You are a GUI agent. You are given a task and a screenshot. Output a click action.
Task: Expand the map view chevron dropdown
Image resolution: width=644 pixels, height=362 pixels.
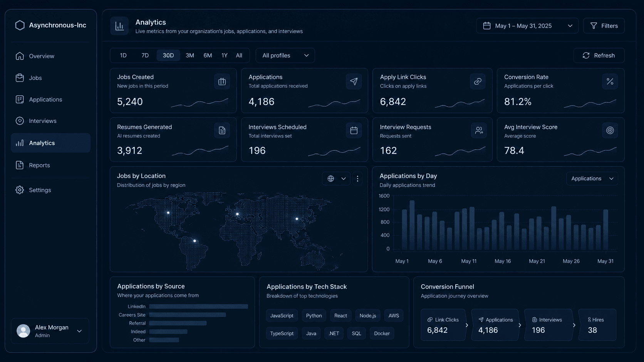coord(344,178)
